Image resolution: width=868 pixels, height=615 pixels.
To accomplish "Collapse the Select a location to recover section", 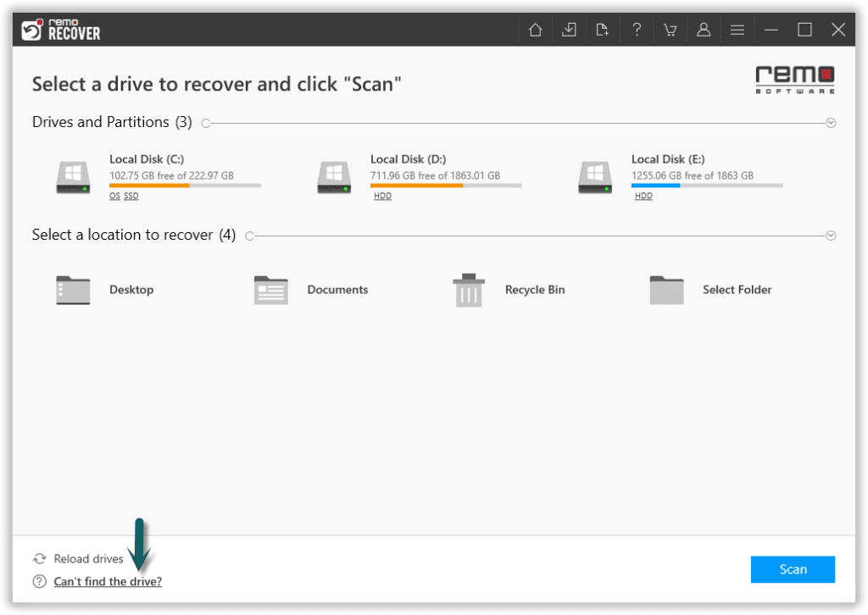I will pyautogui.click(x=830, y=235).
